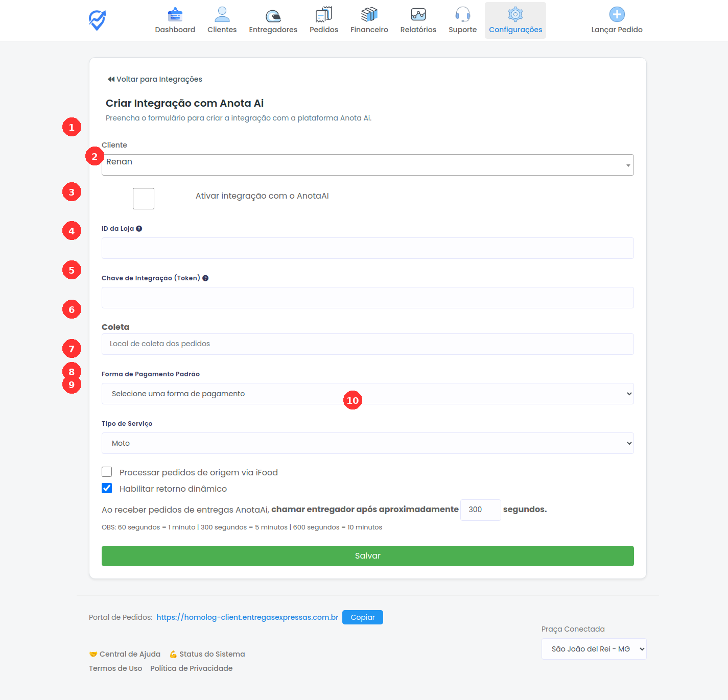Enable 'Ativar integração com o AnotaAI'
Screen dimensions: 728x700
click(x=143, y=198)
